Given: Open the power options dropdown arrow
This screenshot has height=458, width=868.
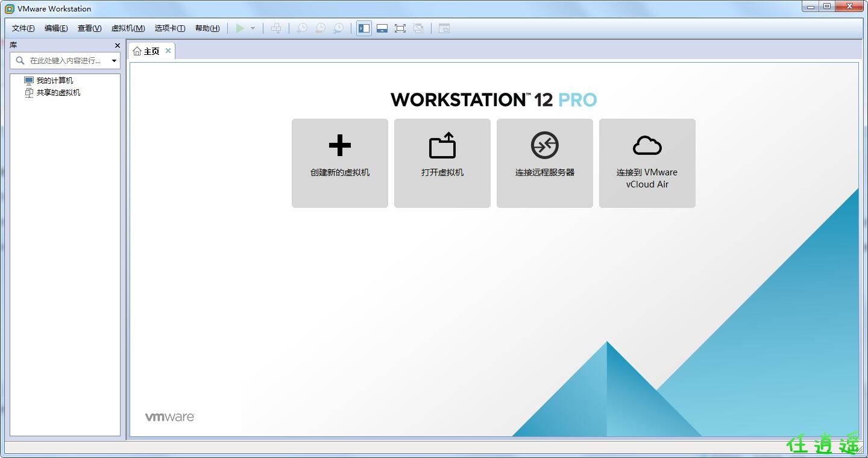Looking at the screenshot, I should [x=253, y=28].
